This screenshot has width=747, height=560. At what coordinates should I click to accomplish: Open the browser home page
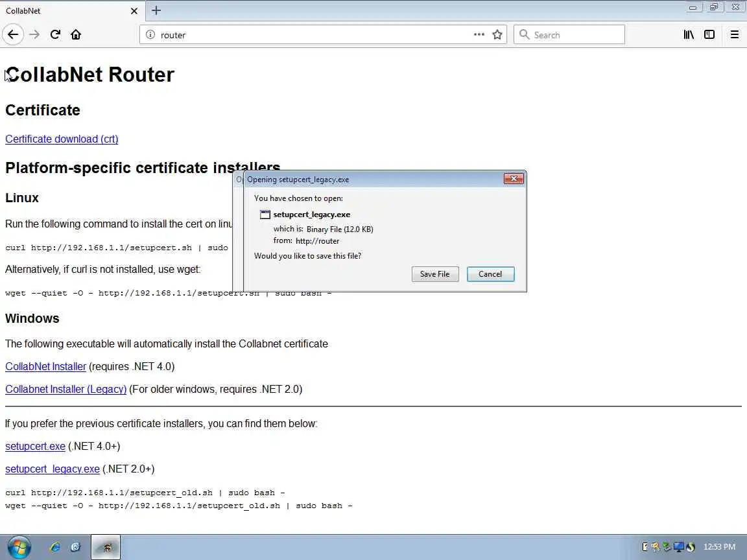(76, 34)
